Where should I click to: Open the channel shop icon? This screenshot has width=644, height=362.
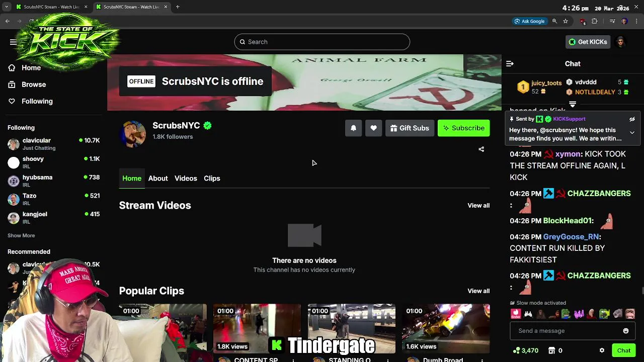point(551,350)
